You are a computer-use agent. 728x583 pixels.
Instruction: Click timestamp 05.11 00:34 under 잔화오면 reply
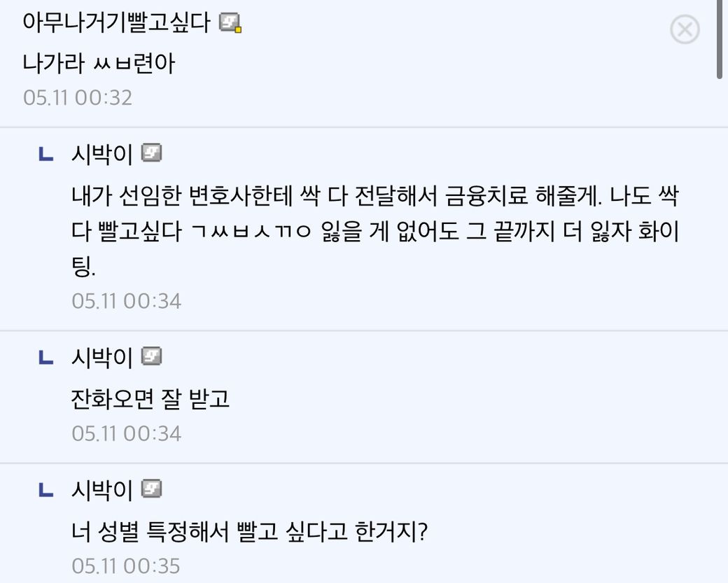click(x=126, y=433)
